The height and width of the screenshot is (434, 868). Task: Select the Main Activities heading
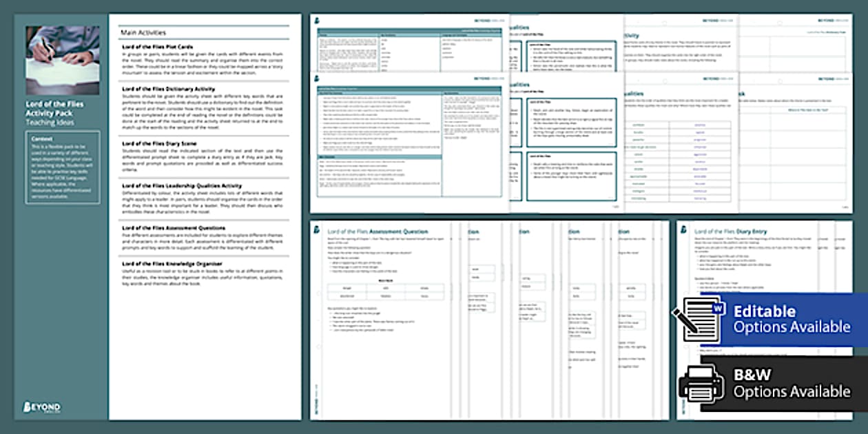tap(143, 32)
